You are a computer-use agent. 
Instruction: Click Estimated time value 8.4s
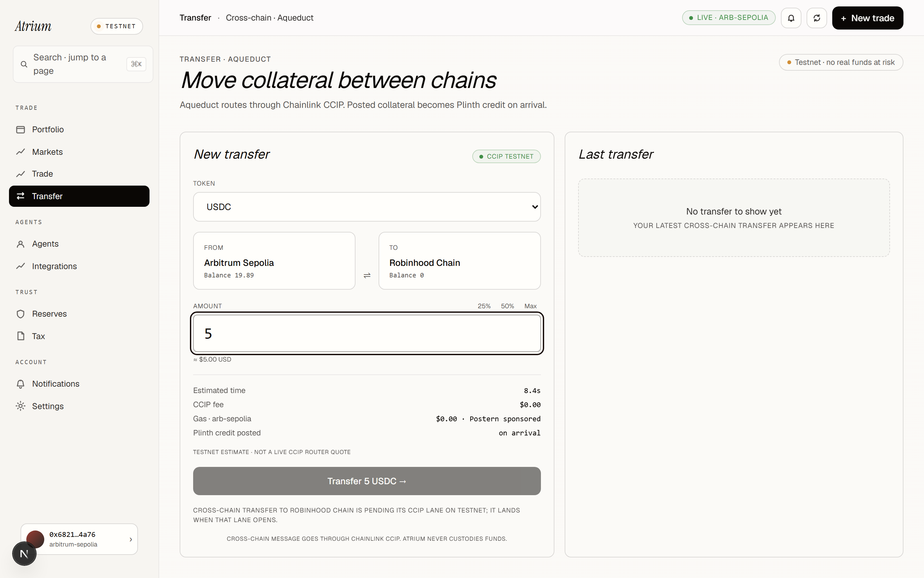click(x=532, y=391)
